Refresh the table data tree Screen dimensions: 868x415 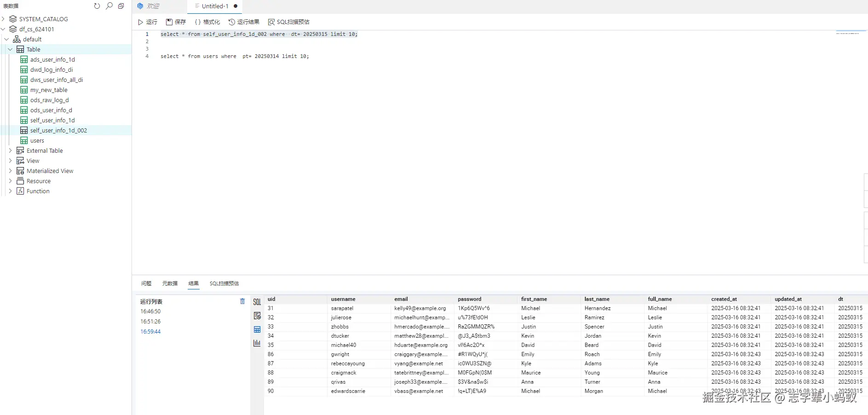tap(97, 6)
